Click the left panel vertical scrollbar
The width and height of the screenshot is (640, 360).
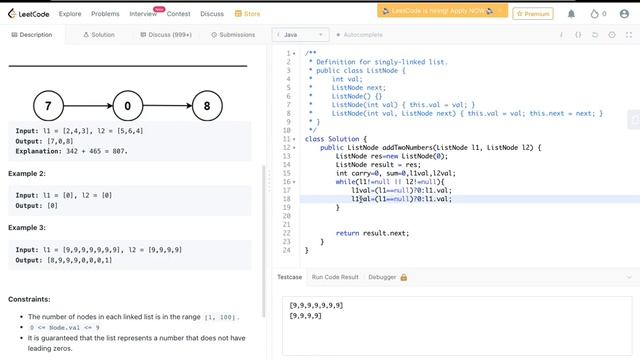pos(264,241)
